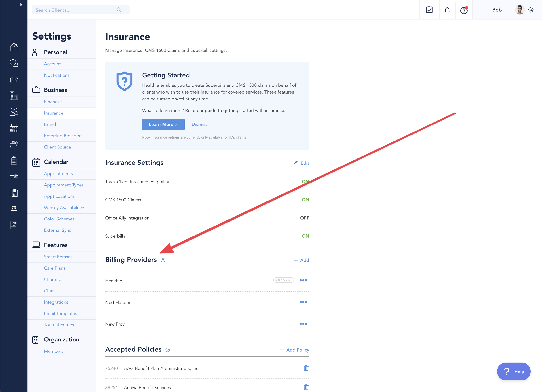Image resolution: width=542 pixels, height=392 pixels.
Task: Expand the left navigation sidebar arrow
Action: point(21,5)
